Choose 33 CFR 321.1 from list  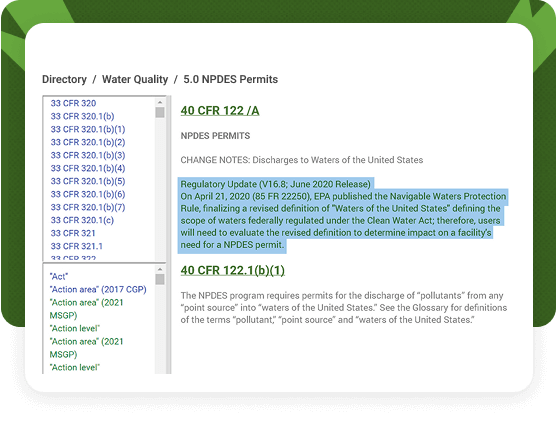click(77, 246)
